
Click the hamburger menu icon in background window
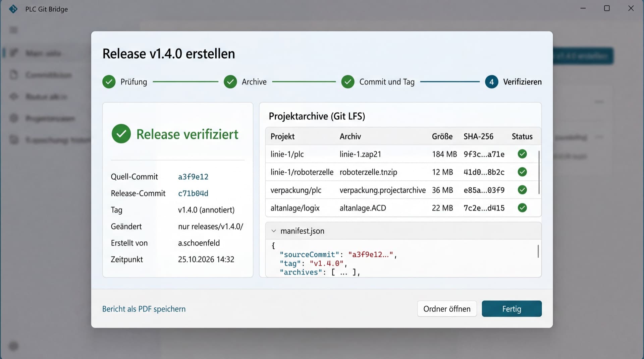pyautogui.click(x=13, y=30)
